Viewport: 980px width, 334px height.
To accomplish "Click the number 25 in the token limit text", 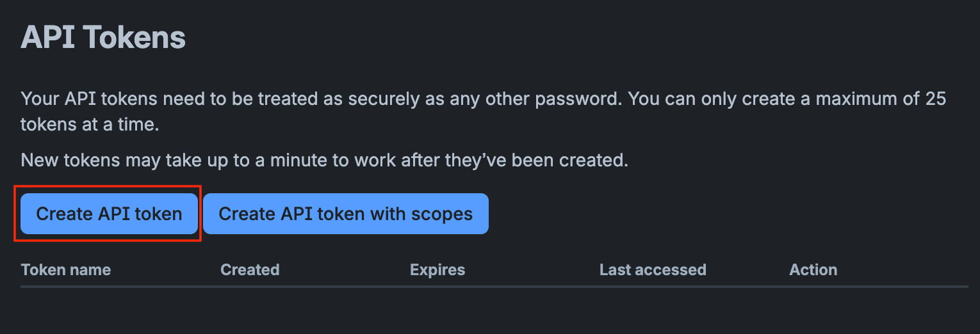I will (x=936, y=99).
